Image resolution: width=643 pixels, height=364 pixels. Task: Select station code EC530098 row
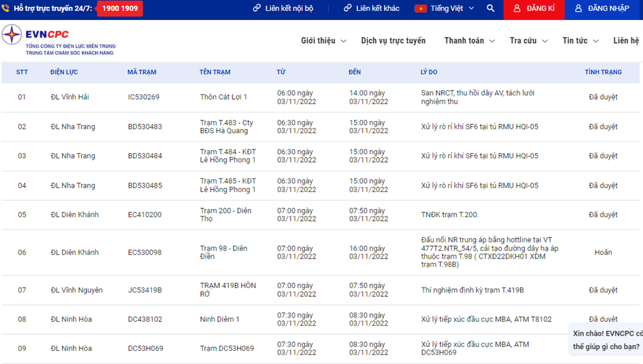click(x=144, y=252)
